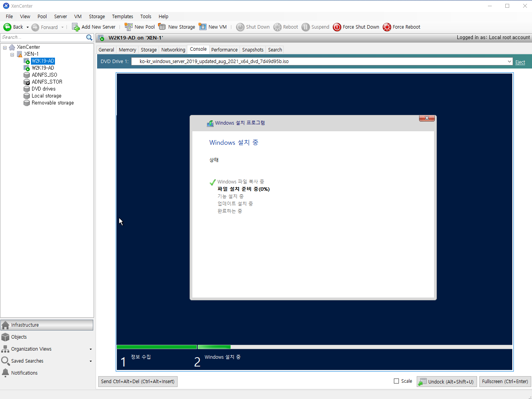This screenshot has width=532, height=399.
Task: Click the New VM toolbar icon
Action: tap(202, 27)
